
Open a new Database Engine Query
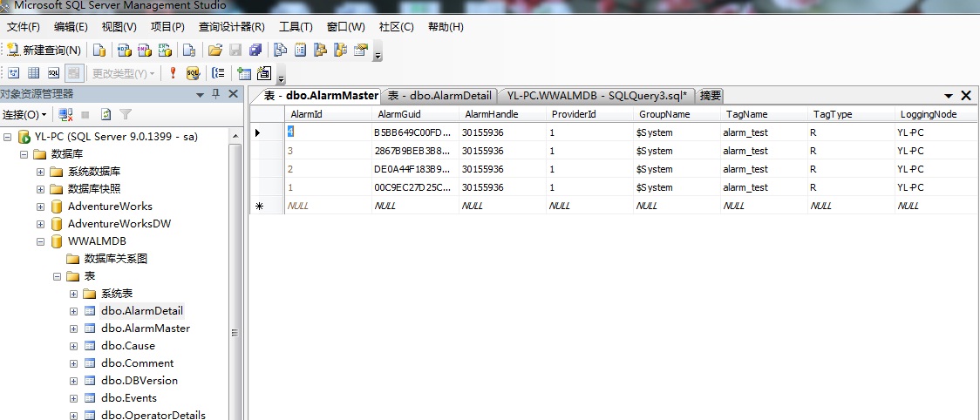click(x=99, y=51)
